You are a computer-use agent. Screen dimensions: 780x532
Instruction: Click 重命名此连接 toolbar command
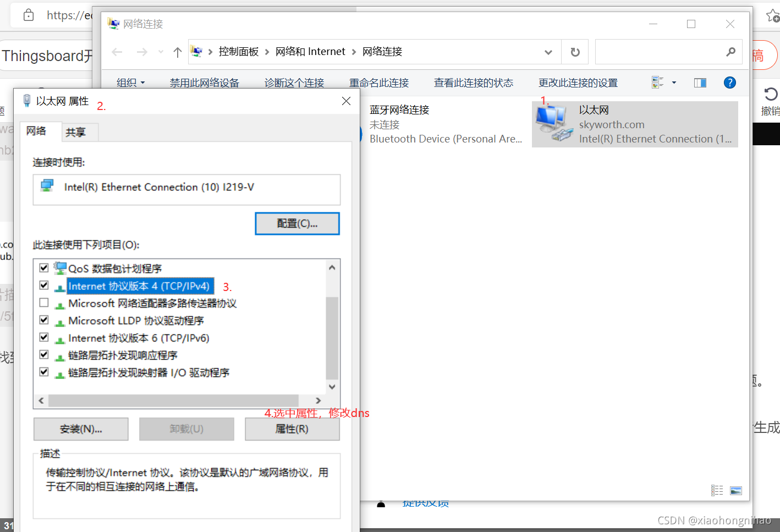379,83
